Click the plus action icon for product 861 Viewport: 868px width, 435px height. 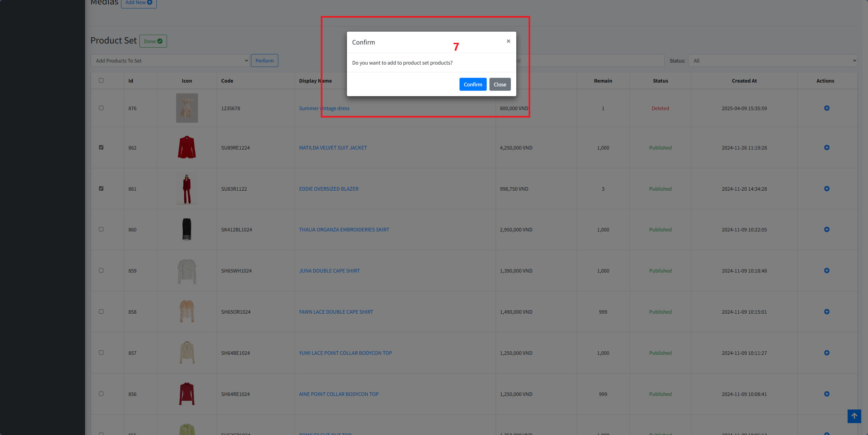coord(827,189)
